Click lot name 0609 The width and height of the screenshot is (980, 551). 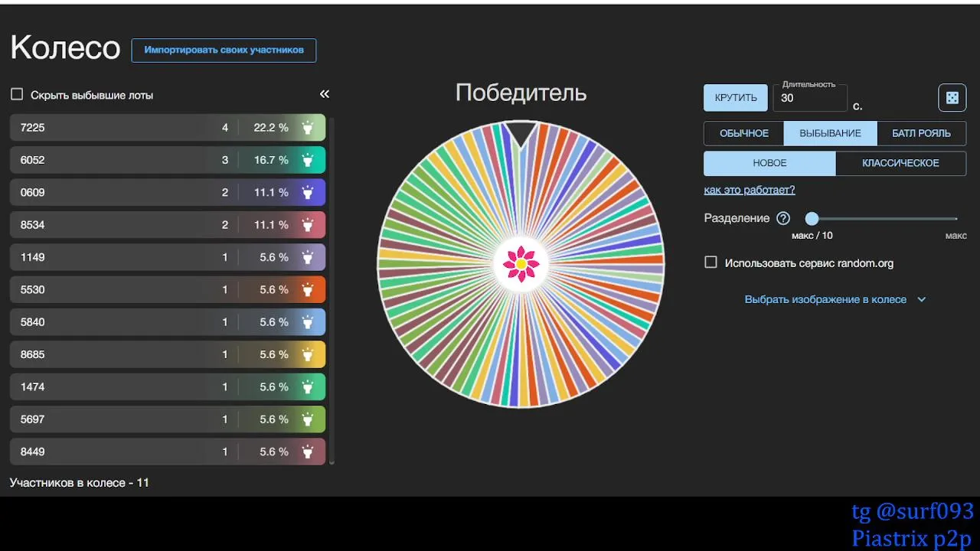click(33, 192)
